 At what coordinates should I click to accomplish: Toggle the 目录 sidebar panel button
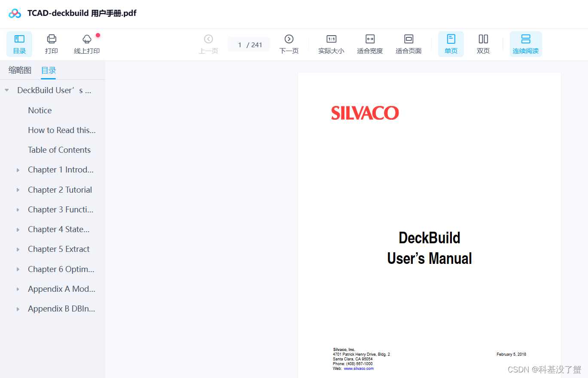(19, 44)
